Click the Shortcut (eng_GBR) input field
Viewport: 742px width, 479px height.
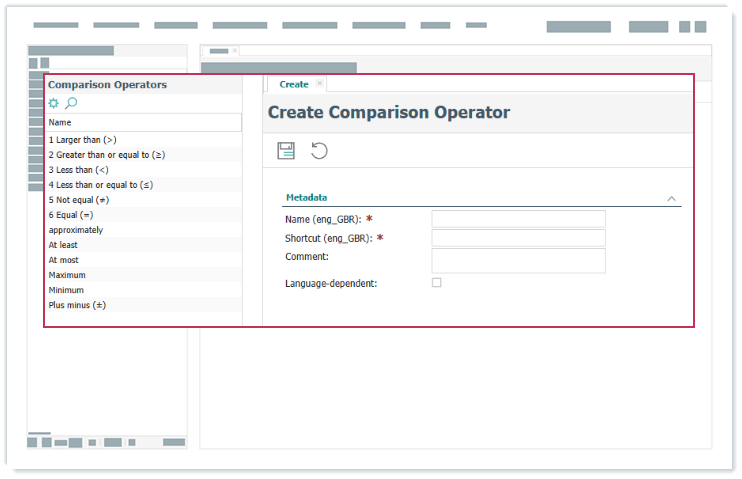coord(518,238)
